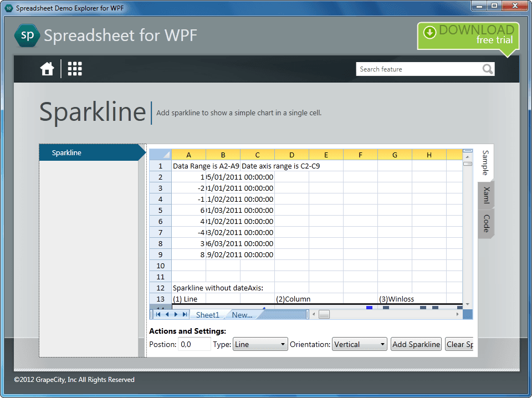Select Sparkline in the left sidebar
Image resolution: width=532 pixels, height=398 pixels.
pyautogui.click(x=89, y=152)
